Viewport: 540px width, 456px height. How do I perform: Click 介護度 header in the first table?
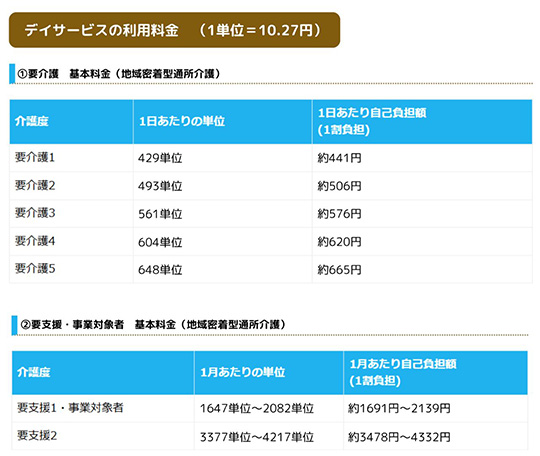71,122
